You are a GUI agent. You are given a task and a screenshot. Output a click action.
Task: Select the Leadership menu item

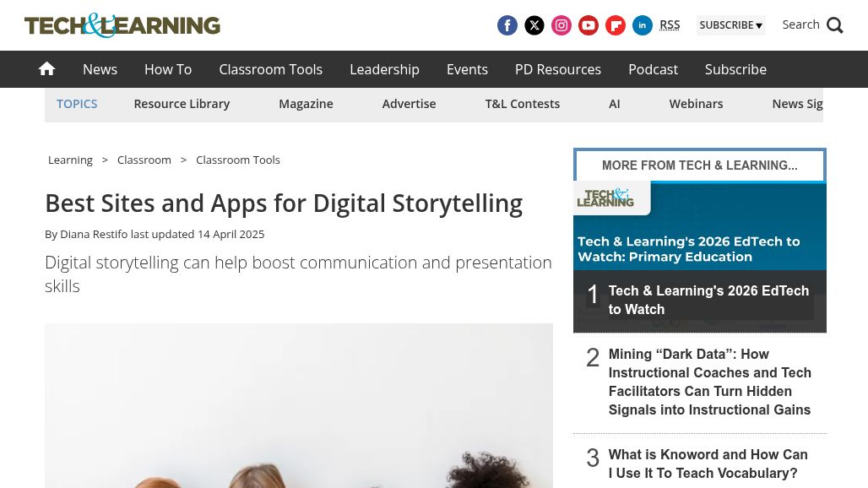point(384,69)
